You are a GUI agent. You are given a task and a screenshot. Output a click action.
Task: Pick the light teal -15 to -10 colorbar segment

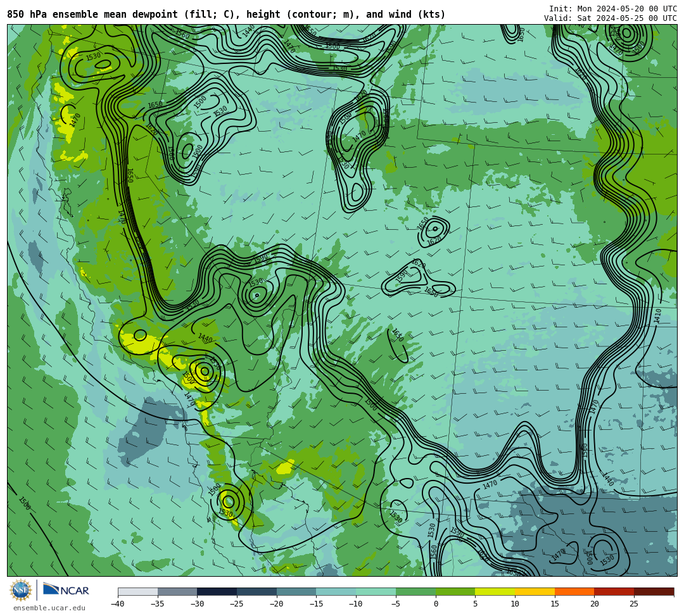pos(336,591)
